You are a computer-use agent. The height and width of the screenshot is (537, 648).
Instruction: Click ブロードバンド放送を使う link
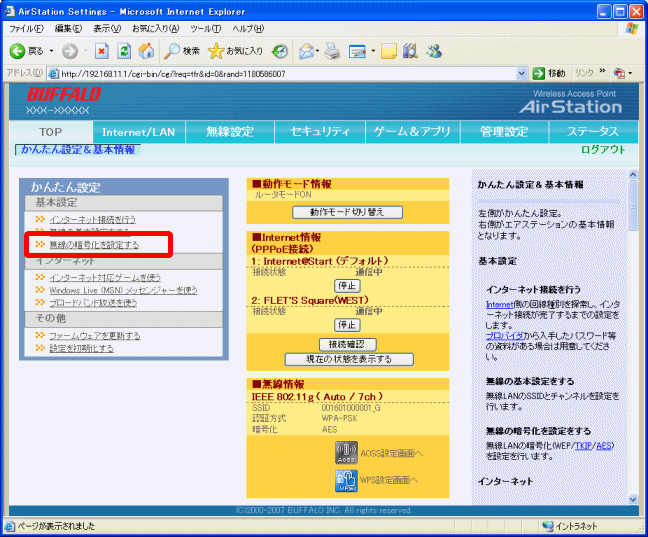tap(93, 303)
